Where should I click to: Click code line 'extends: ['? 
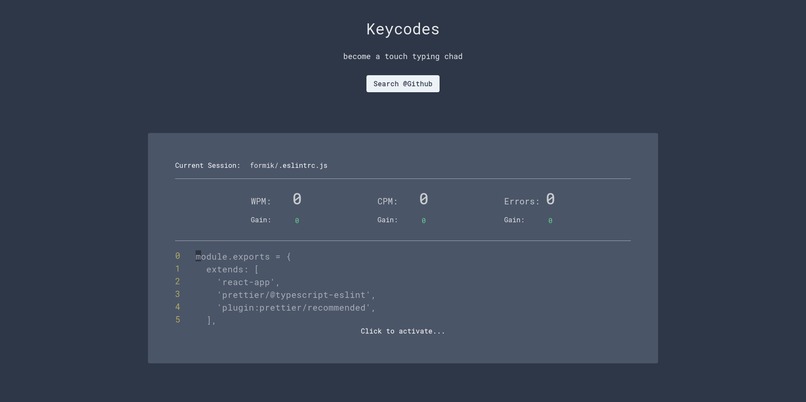point(232,269)
